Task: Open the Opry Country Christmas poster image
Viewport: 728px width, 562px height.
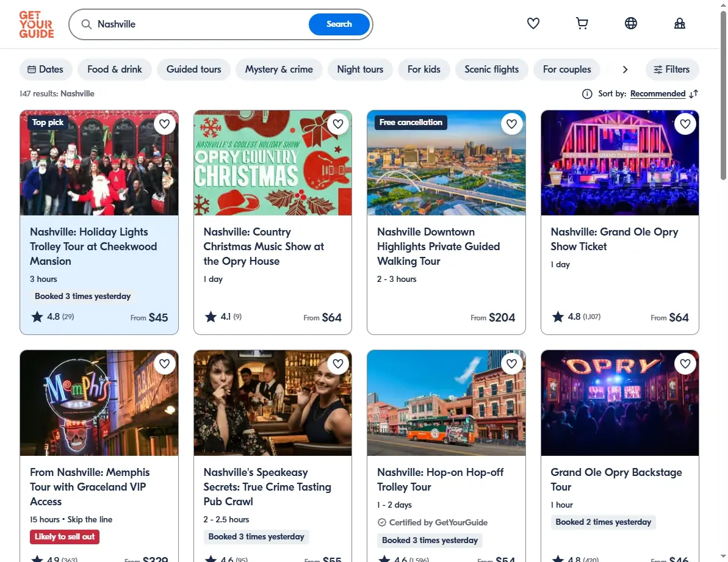Action: (273, 163)
